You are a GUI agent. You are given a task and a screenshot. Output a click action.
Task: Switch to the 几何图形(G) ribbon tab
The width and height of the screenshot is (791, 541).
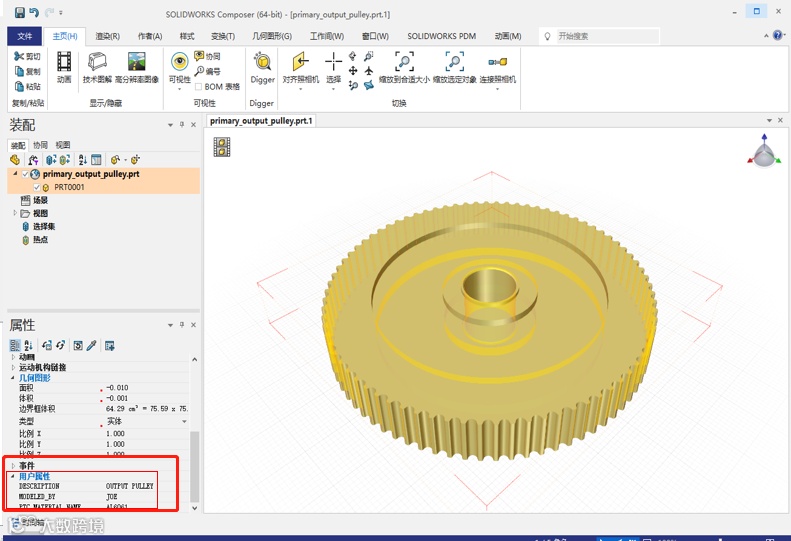click(x=272, y=36)
